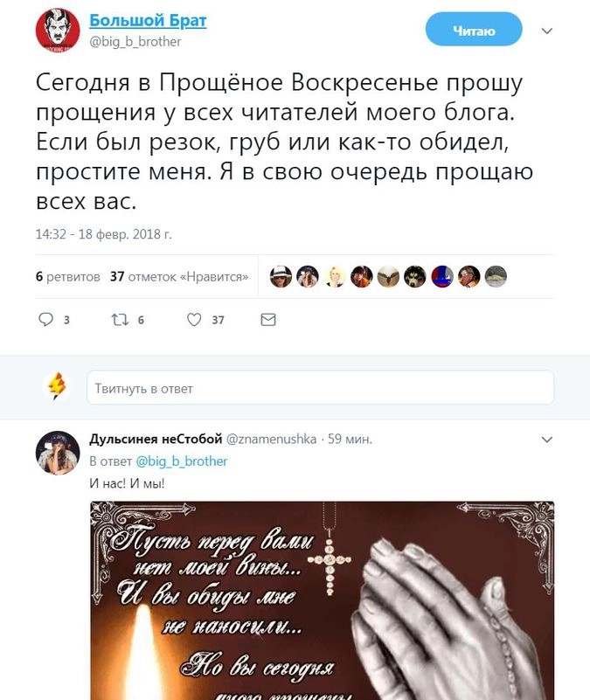Click the husky dog liker avatar
This screenshot has width=590, height=700.
pos(415,276)
